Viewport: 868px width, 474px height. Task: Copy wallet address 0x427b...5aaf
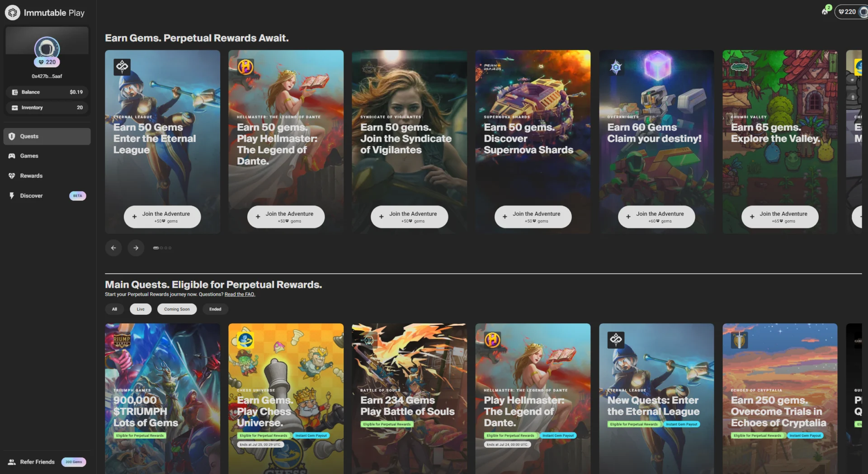pos(47,76)
